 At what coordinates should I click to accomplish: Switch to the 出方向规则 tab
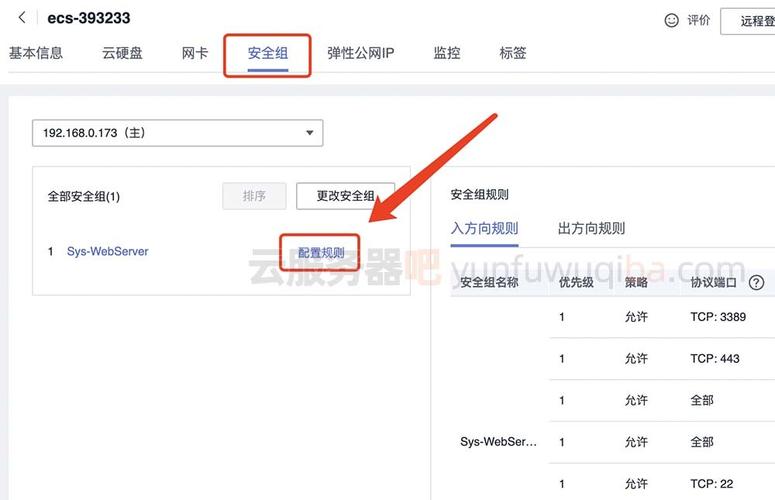591,228
